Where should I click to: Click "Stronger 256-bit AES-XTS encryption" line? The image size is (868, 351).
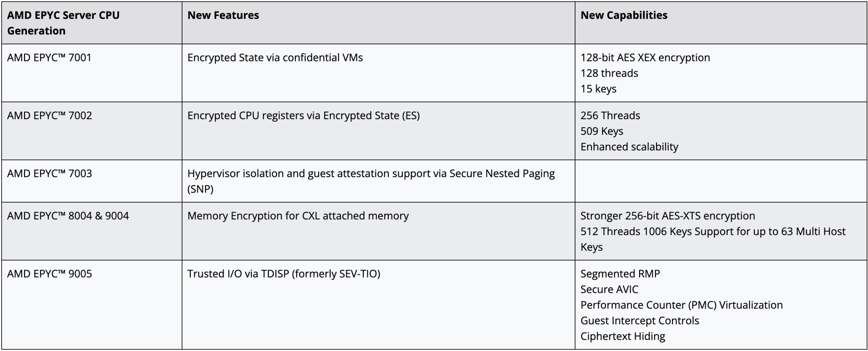click(668, 216)
